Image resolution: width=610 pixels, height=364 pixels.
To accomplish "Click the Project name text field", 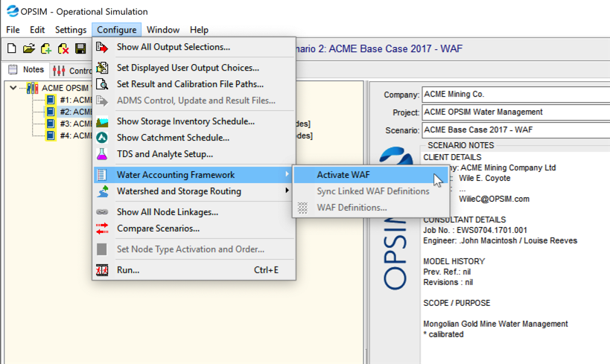I will pyautogui.click(x=514, y=112).
